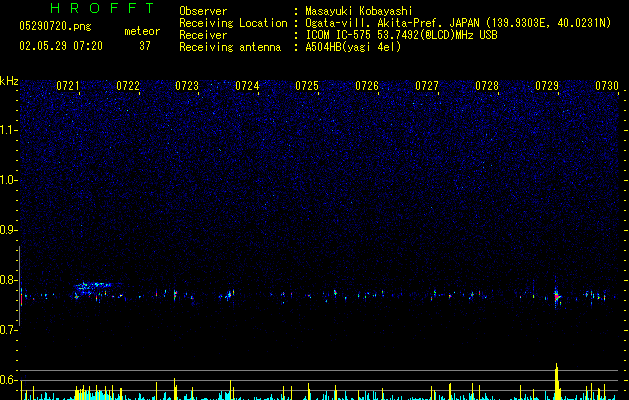This screenshot has height=400, width=629.
Task: Click the 0725 time marker
Action: tap(307, 86)
